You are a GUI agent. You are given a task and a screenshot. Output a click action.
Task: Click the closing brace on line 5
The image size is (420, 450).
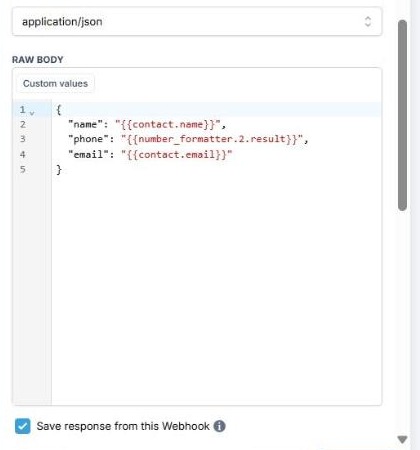tap(59, 170)
